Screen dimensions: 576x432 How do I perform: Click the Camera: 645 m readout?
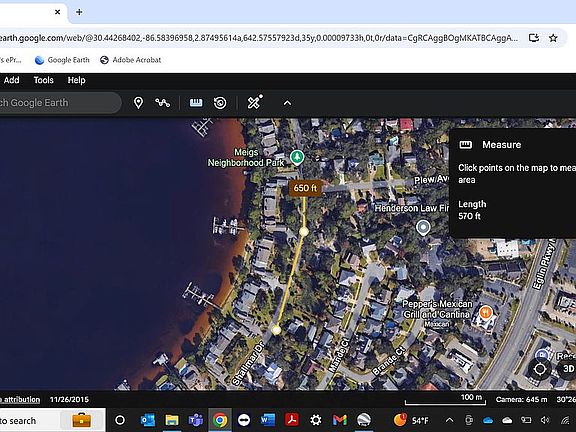tap(521, 399)
